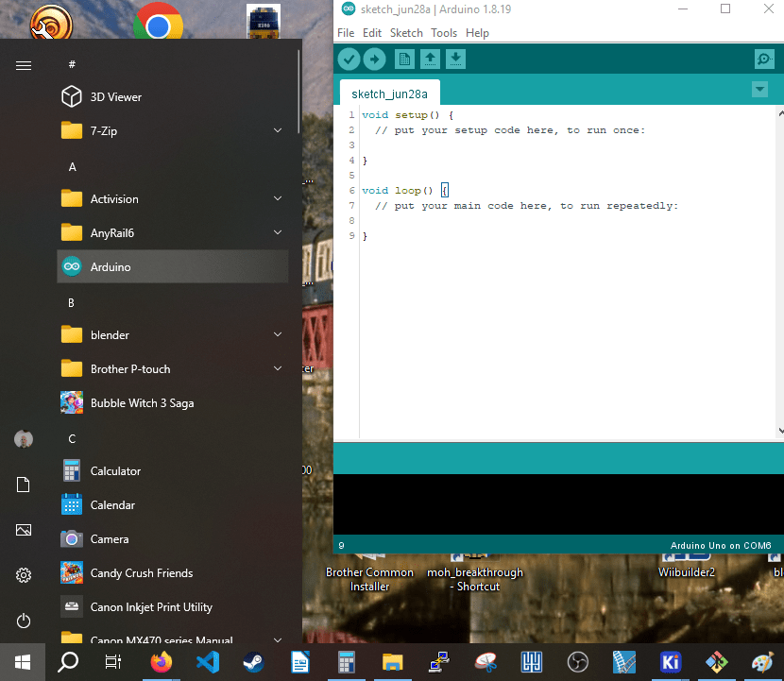Image resolution: width=784 pixels, height=681 pixels.
Task: Open Visual Studio Code from taskbar
Action: [208, 662]
